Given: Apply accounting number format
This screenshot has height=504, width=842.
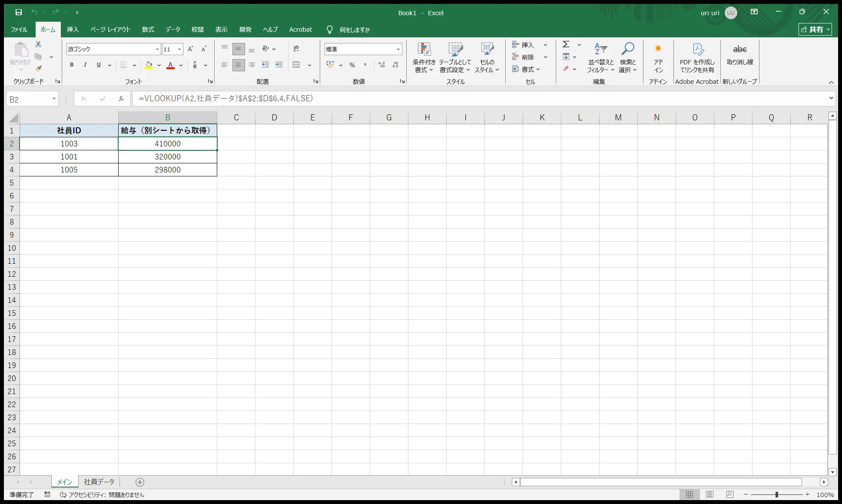Looking at the screenshot, I should coord(330,65).
